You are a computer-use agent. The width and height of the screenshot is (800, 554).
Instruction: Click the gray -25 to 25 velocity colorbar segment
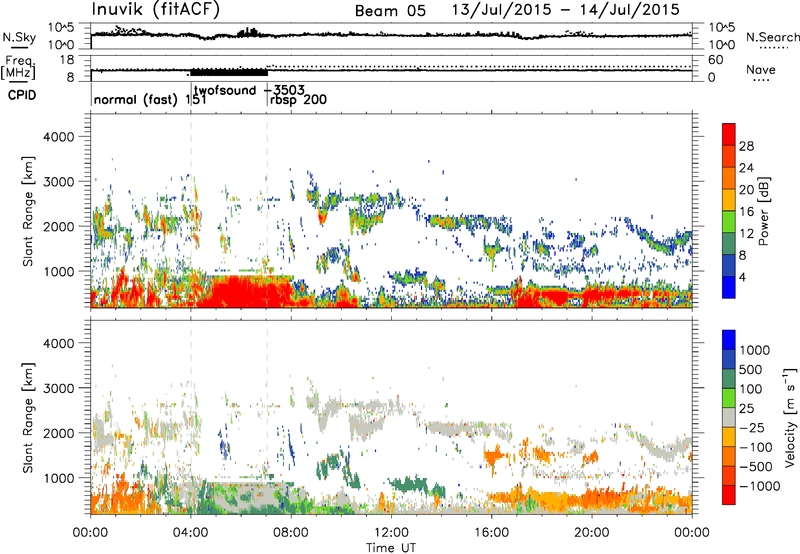[x=729, y=418]
